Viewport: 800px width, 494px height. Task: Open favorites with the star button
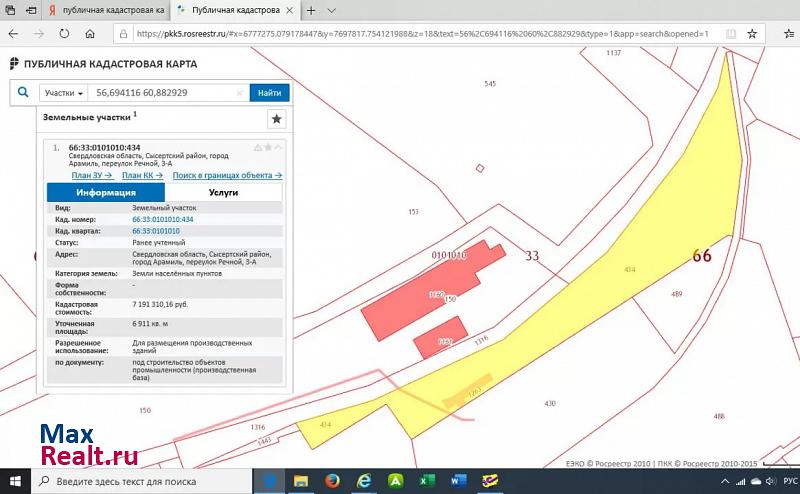coord(277,119)
